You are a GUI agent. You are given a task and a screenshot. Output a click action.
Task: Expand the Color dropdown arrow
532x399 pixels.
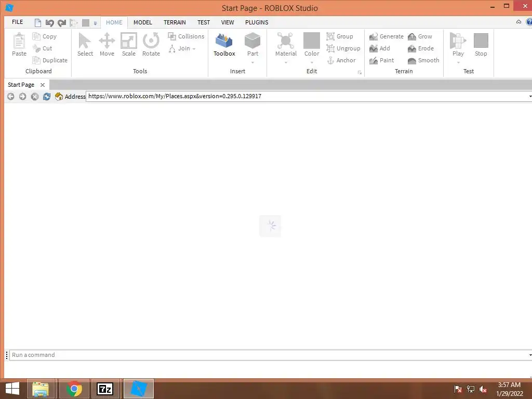click(x=312, y=62)
